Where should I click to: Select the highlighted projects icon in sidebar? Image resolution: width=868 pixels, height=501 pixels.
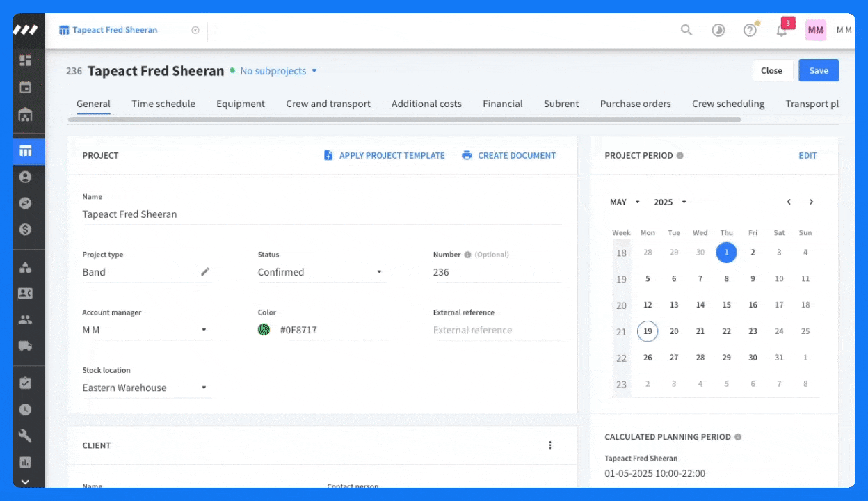(25, 151)
